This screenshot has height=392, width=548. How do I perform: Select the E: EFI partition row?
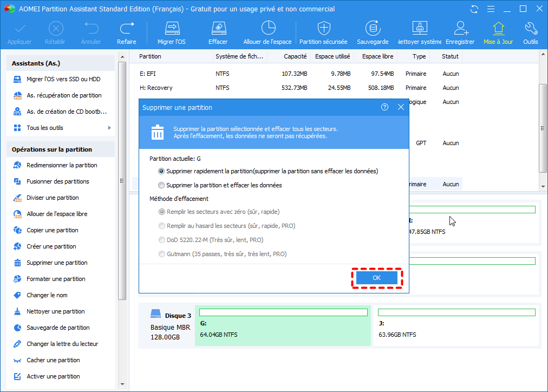click(x=297, y=74)
